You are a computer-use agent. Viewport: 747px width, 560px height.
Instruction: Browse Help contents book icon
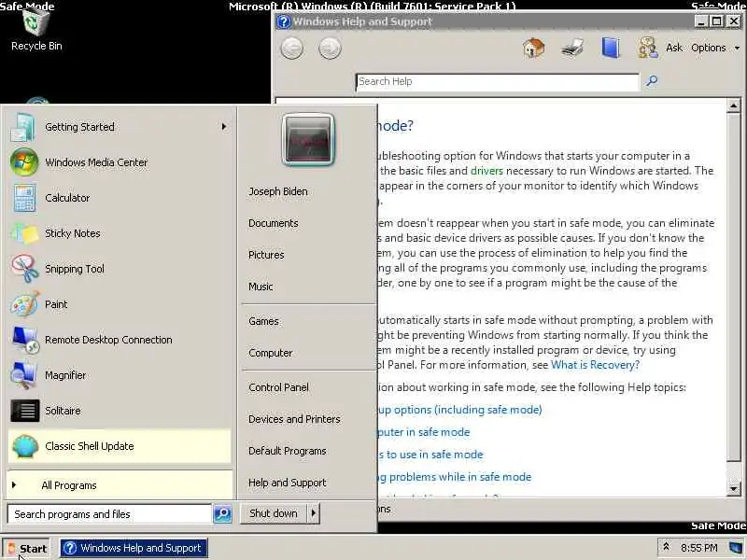[x=611, y=48]
